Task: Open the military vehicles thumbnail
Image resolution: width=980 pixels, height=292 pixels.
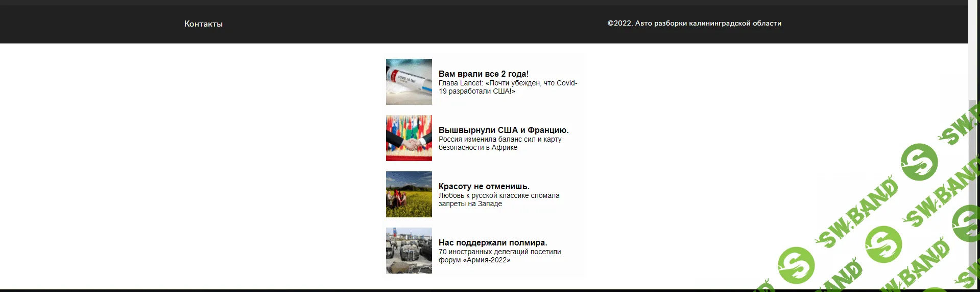Action: pos(409,251)
